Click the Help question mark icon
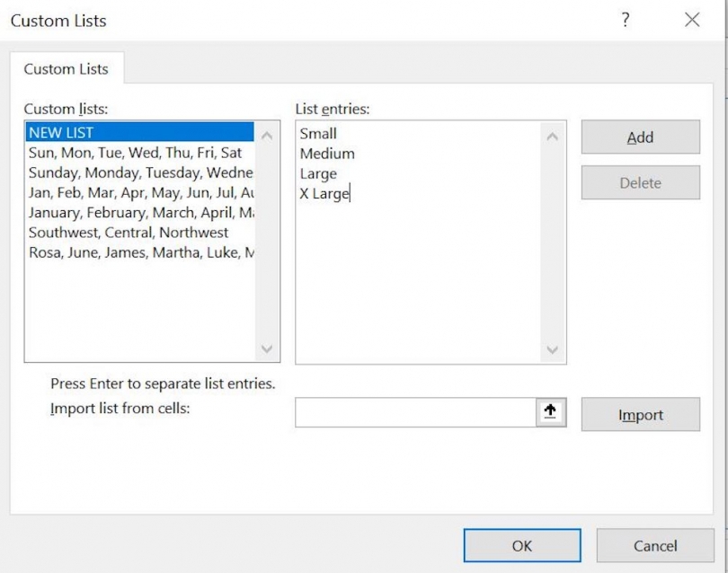The image size is (728, 573). 625,20
